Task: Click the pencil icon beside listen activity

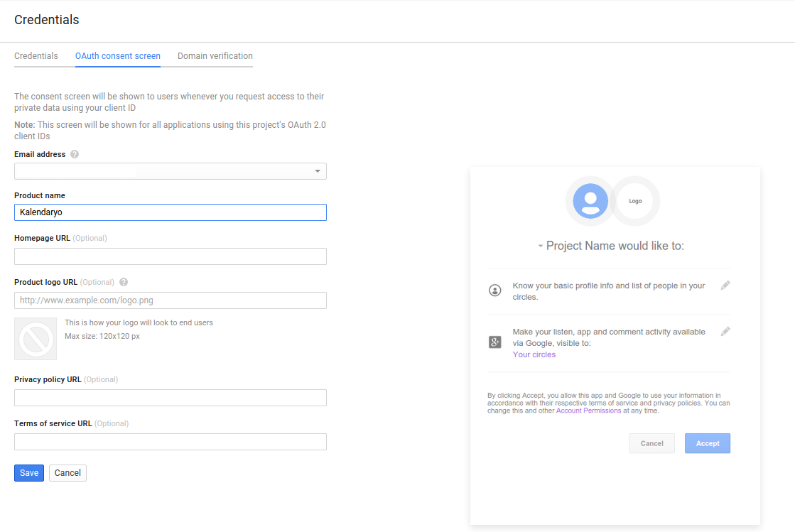Action: pyautogui.click(x=725, y=332)
